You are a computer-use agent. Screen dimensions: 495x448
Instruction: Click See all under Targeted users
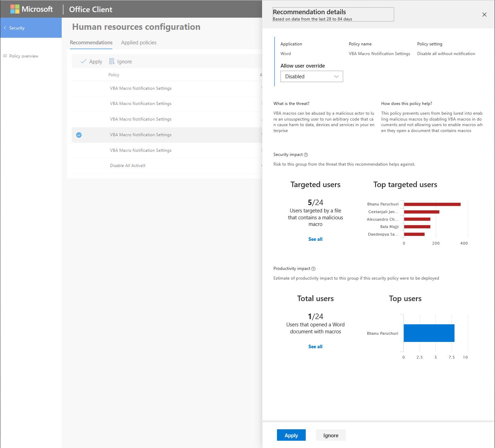coord(315,239)
